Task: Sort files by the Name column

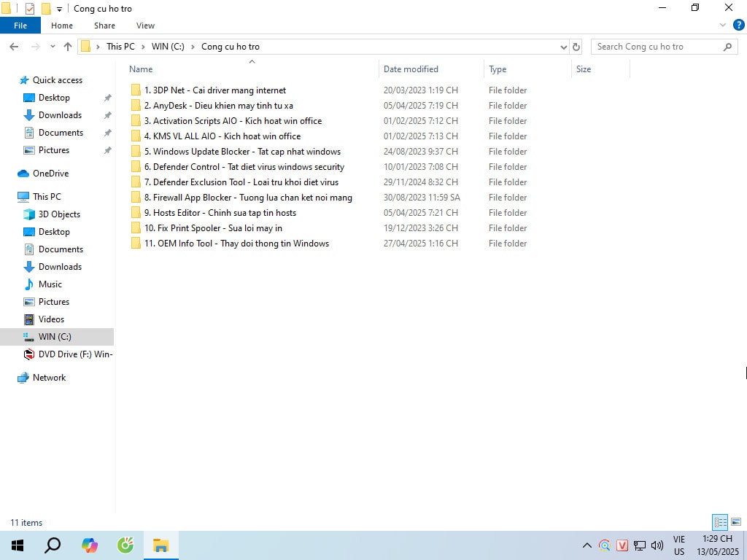Action: pyautogui.click(x=141, y=69)
